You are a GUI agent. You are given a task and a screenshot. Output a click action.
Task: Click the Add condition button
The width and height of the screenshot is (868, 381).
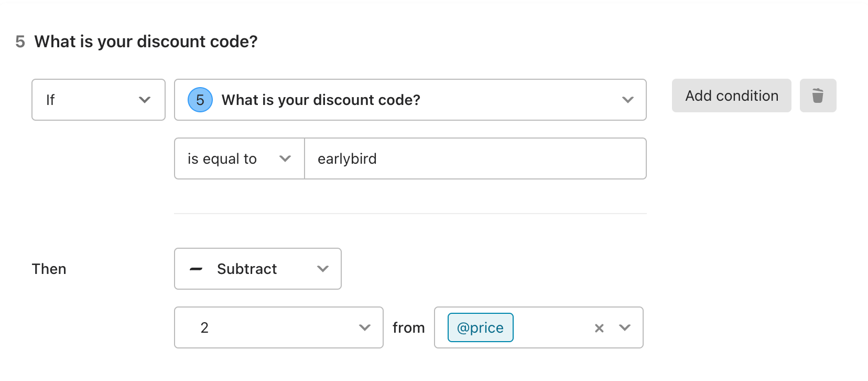click(732, 96)
